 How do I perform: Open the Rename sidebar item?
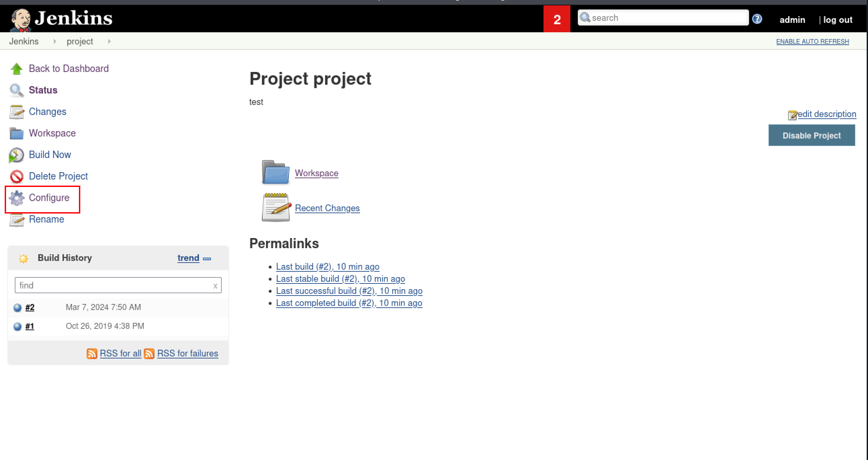(46, 219)
